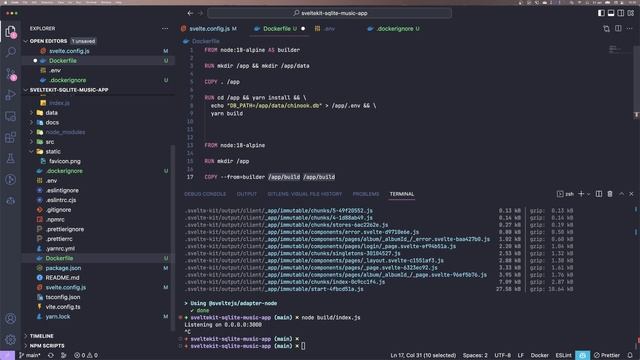Open favicon.png in the explorer

point(64,161)
